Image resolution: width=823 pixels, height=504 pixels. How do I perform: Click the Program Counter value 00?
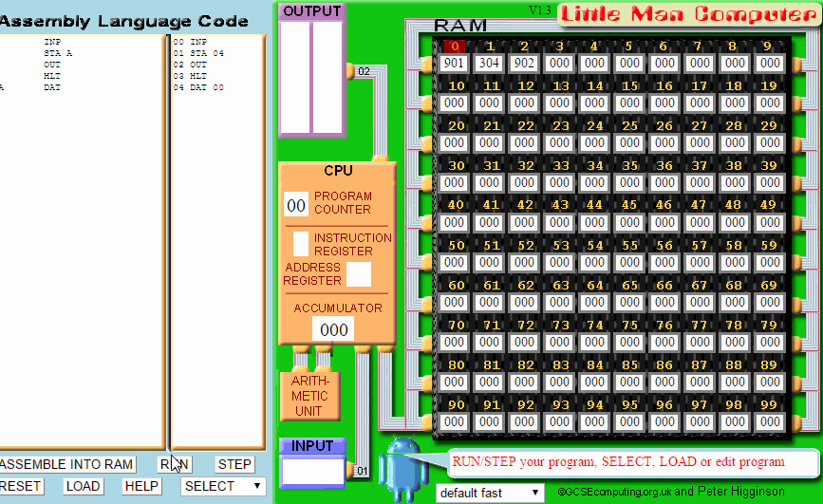pos(296,205)
